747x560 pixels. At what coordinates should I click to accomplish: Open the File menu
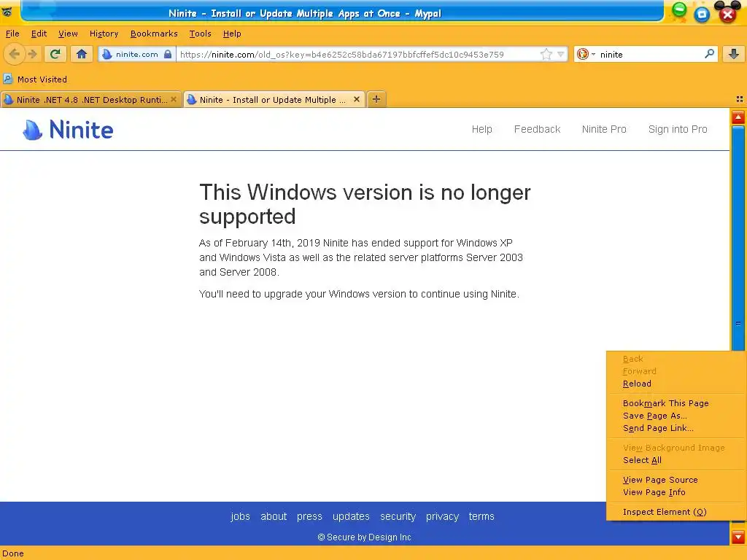pyautogui.click(x=12, y=34)
